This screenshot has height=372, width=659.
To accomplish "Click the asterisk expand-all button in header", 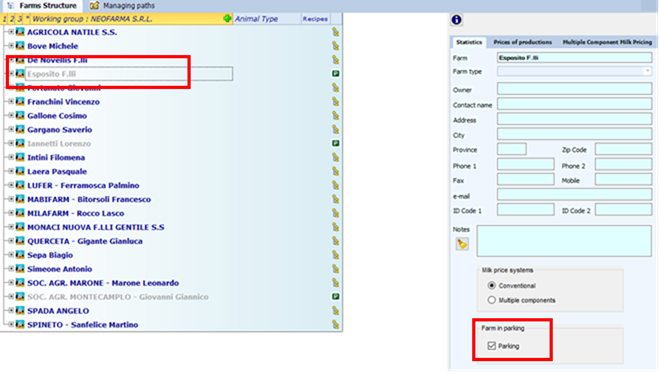I will point(27,19).
